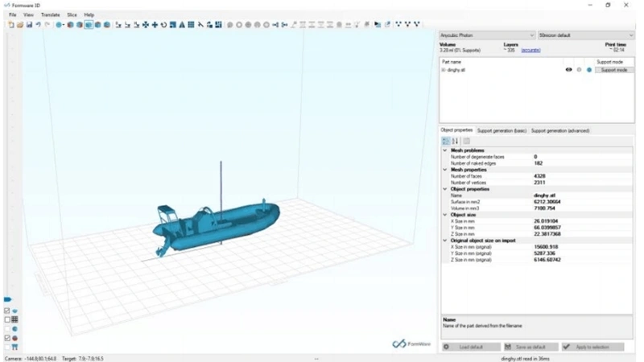Select the plus-shaped translate icon
Viewport: 644px width, 362px height.
click(x=155, y=25)
